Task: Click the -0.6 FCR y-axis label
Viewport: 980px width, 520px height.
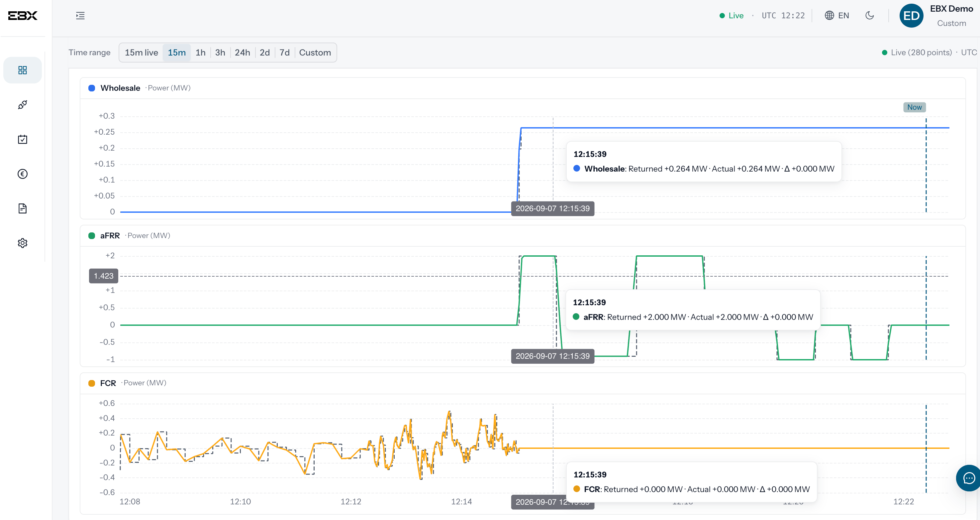Action: point(107,493)
